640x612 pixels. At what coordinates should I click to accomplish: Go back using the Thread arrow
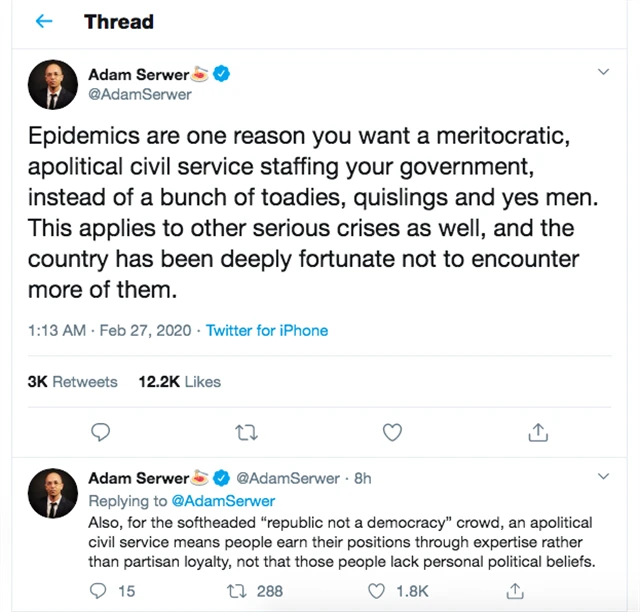click(x=44, y=22)
